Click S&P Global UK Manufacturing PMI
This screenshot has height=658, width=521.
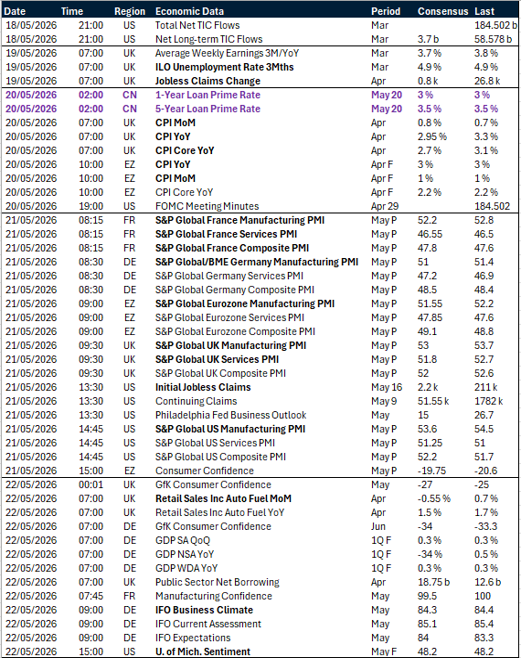point(231,345)
